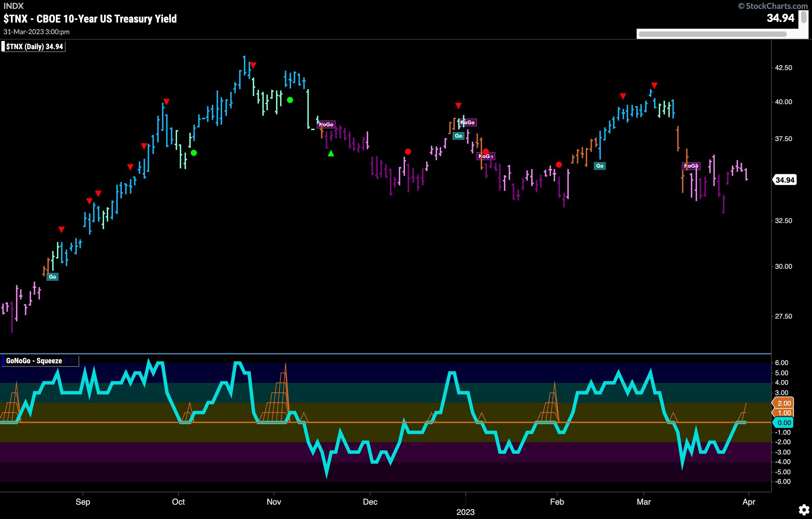Click the green circle marker in early November
The width and height of the screenshot is (812, 519).
(x=290, y=100)
